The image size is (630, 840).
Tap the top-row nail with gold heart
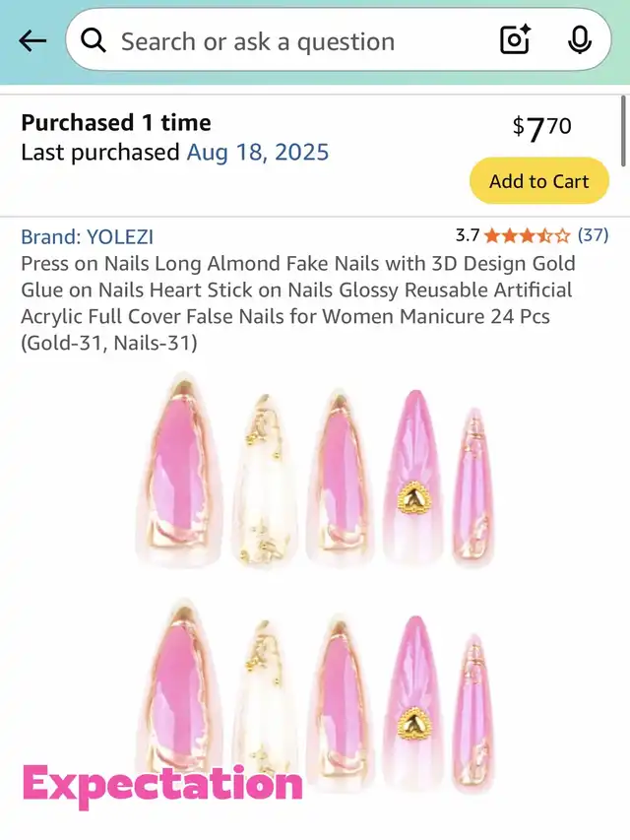(412, 478)
